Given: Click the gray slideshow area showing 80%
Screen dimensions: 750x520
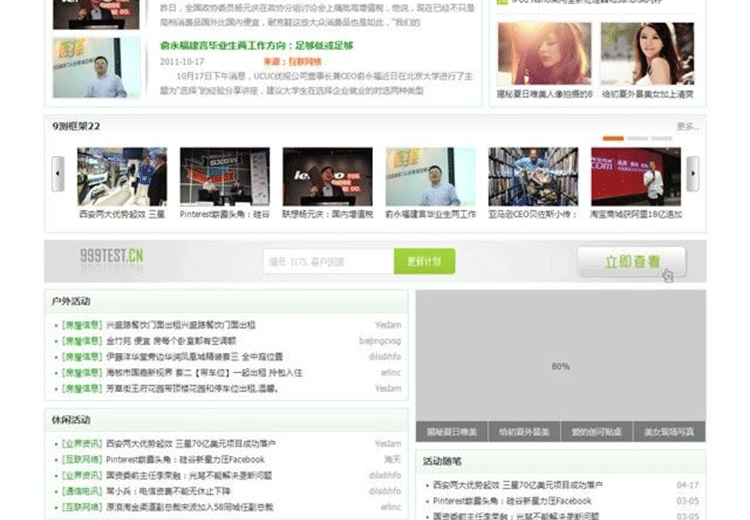Looking at the screenshot, I should coord(561,355).
